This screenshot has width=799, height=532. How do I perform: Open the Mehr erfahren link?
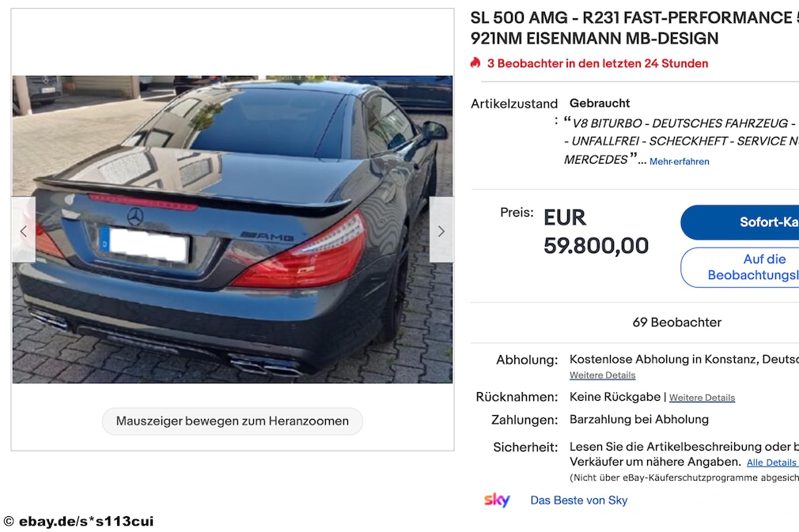[x=680, y=161]
